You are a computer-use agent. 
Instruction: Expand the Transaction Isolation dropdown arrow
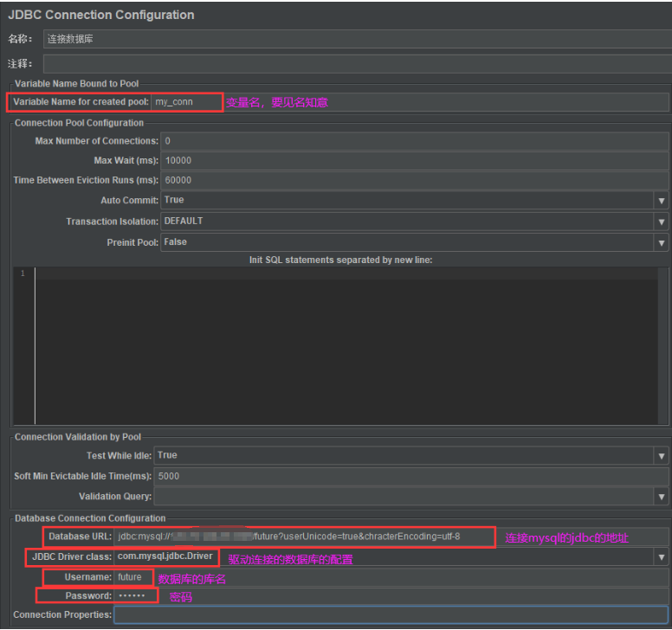[x=662, y=222]
